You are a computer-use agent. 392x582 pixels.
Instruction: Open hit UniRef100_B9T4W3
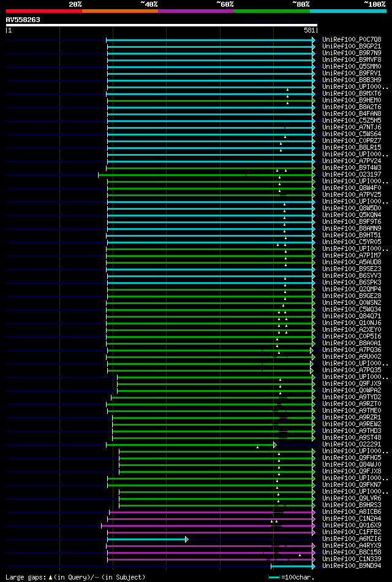coord(352,168)
